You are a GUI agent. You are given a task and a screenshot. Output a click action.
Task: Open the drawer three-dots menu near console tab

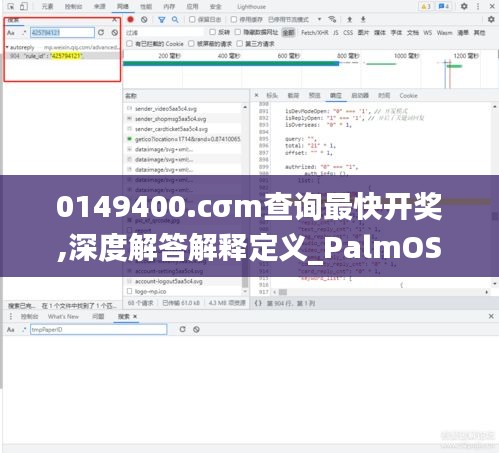[x=11, y=316]
